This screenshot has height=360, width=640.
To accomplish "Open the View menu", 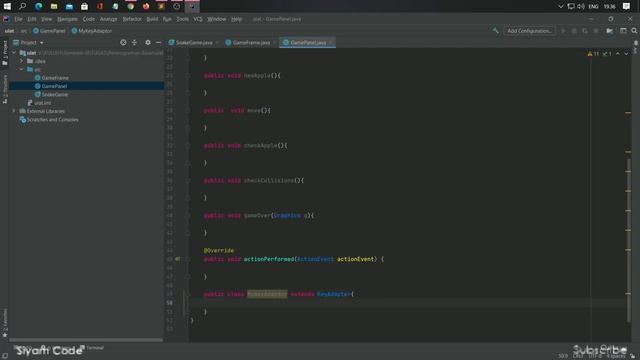I will [46, 19].
